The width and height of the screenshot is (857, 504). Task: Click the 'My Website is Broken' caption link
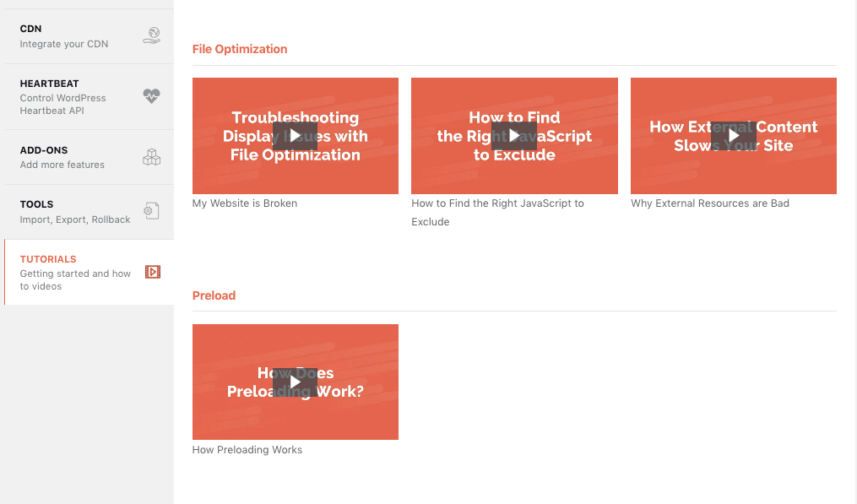(244, 203)
